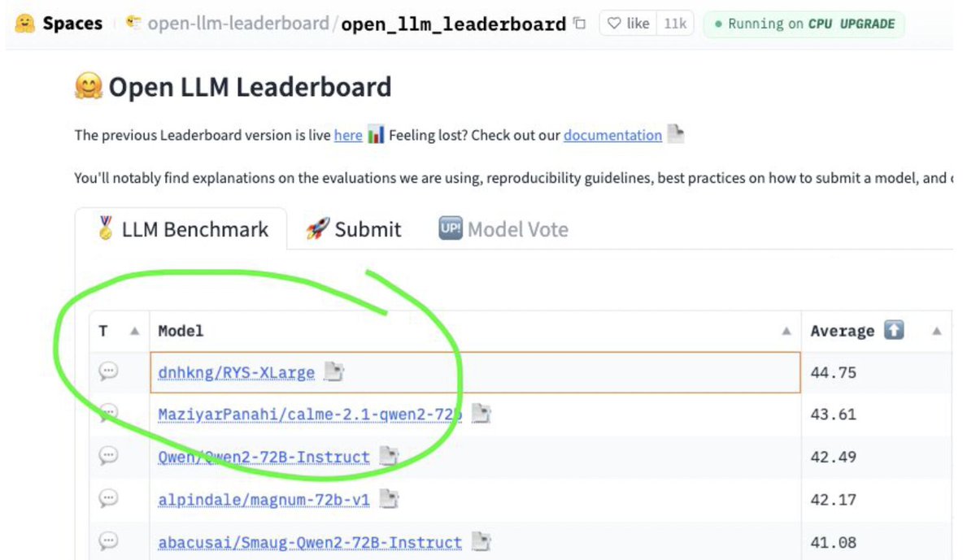Click the chat type icon in Qwen2-72B-Instruct row

tap(108, 456)
